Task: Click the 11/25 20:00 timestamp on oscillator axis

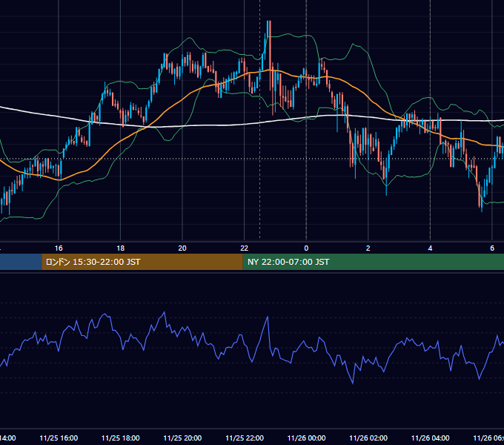Action: coord(182,438)
